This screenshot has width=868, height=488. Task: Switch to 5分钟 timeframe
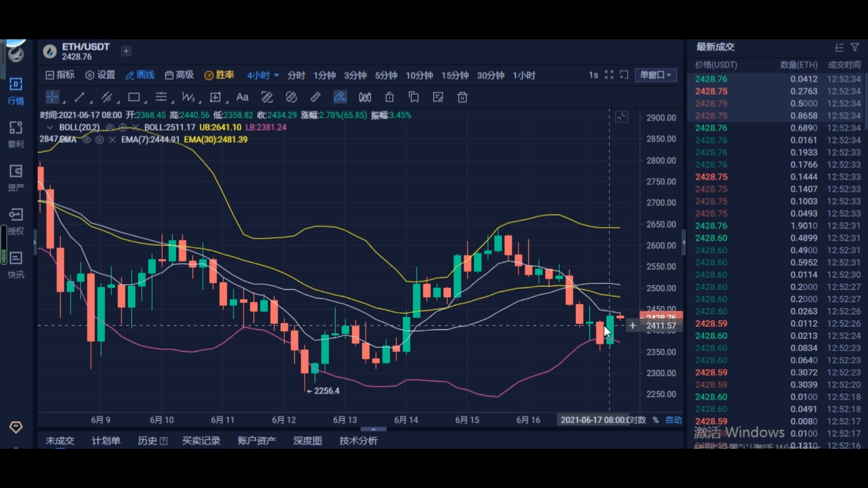pyautogui.click(x=386, y=75)
